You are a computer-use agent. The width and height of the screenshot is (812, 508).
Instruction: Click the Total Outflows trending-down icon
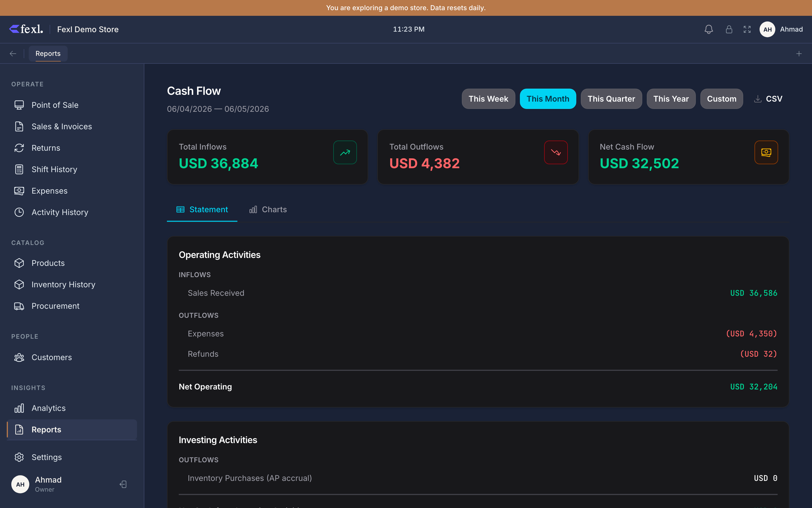point(556,152)
